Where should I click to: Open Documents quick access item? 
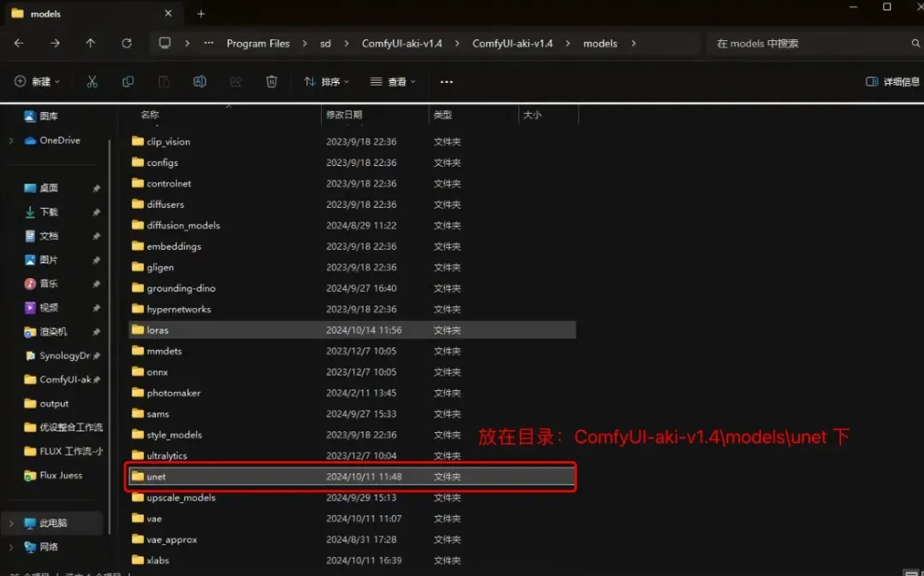pyautogui.click(x=41, y=236)
